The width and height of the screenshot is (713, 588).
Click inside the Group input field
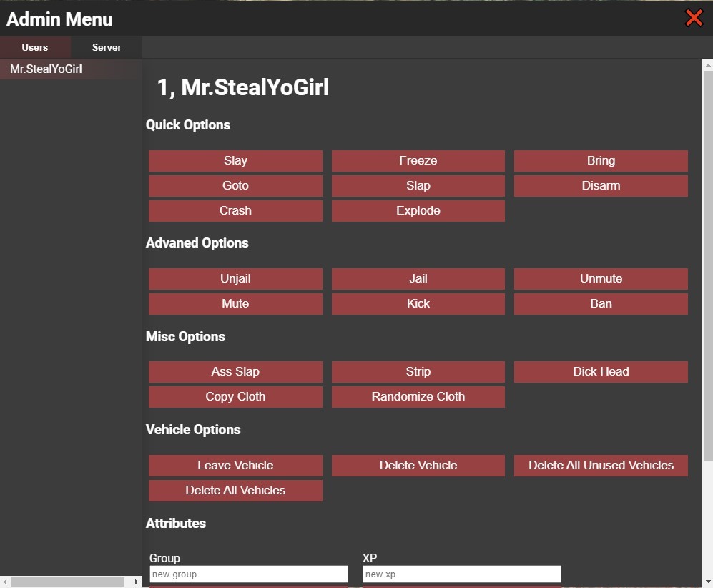(x=248, y=574)
